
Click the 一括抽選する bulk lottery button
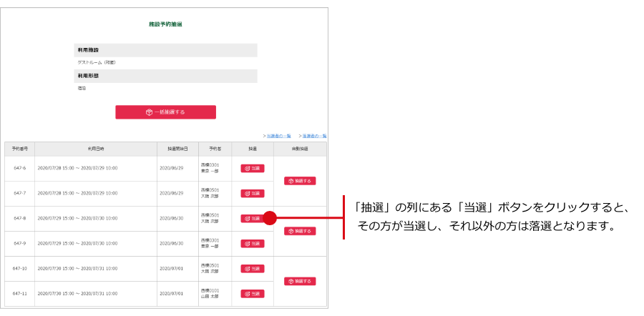pos(165,112)
